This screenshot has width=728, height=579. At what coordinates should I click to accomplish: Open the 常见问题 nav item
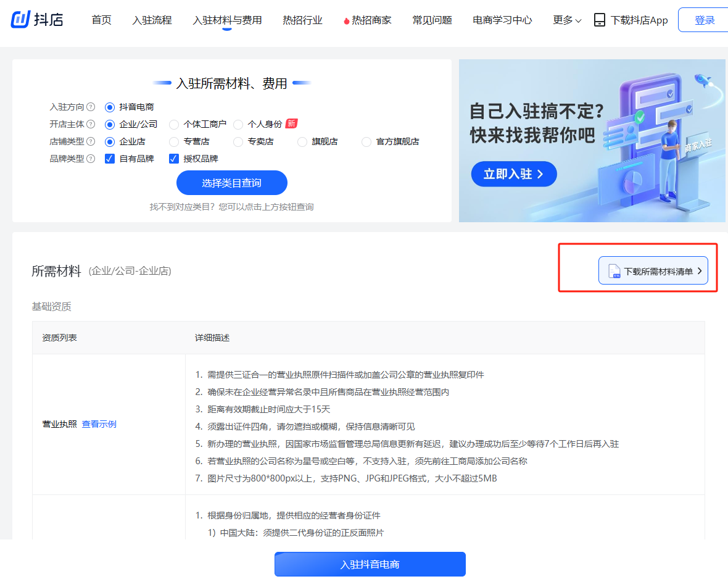[x=432, y=20]
